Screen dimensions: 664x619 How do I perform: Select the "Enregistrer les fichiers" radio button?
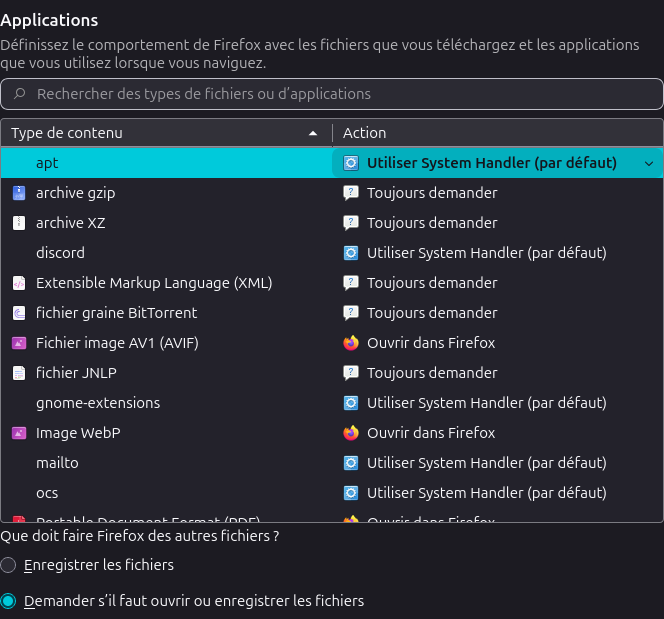tap(9, 565)
